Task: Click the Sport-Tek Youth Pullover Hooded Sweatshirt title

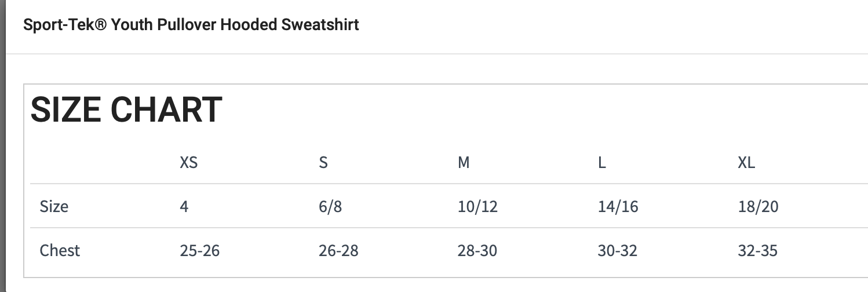Action: point(191,25)
